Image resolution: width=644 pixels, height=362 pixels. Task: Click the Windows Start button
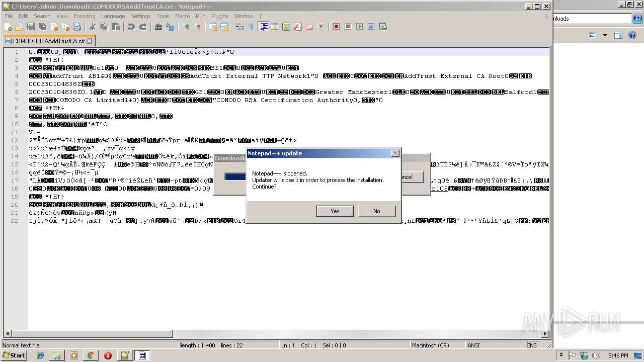(x=14, y=355)
